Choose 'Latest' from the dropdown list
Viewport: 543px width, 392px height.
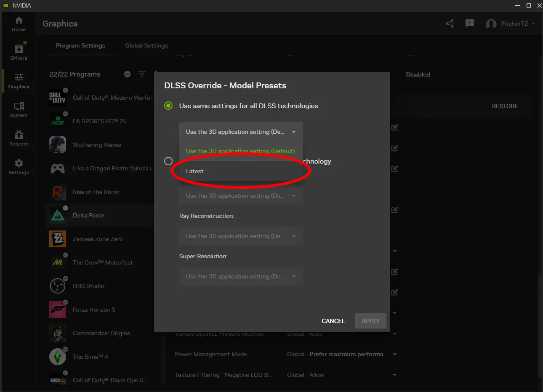point(241,171)
